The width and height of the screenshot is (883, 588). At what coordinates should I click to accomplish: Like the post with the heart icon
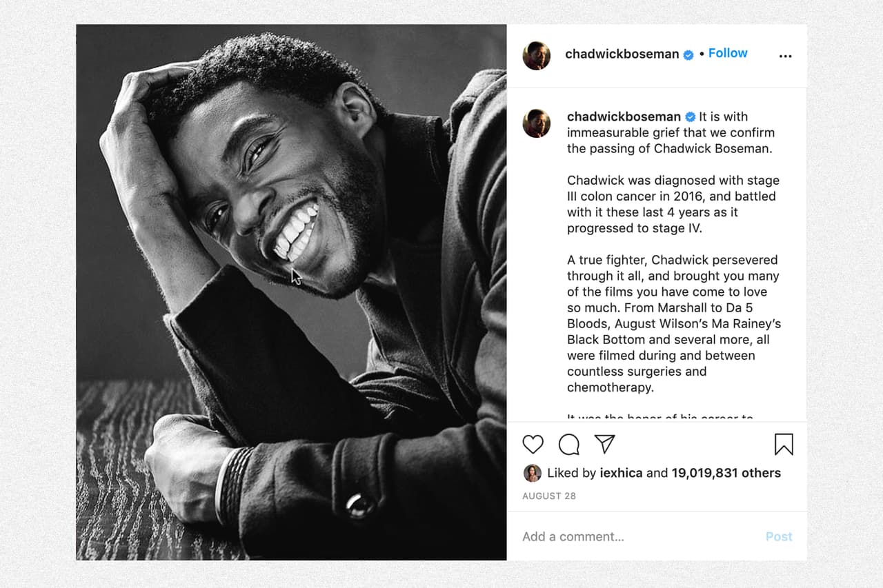click(x=533, y=445)
